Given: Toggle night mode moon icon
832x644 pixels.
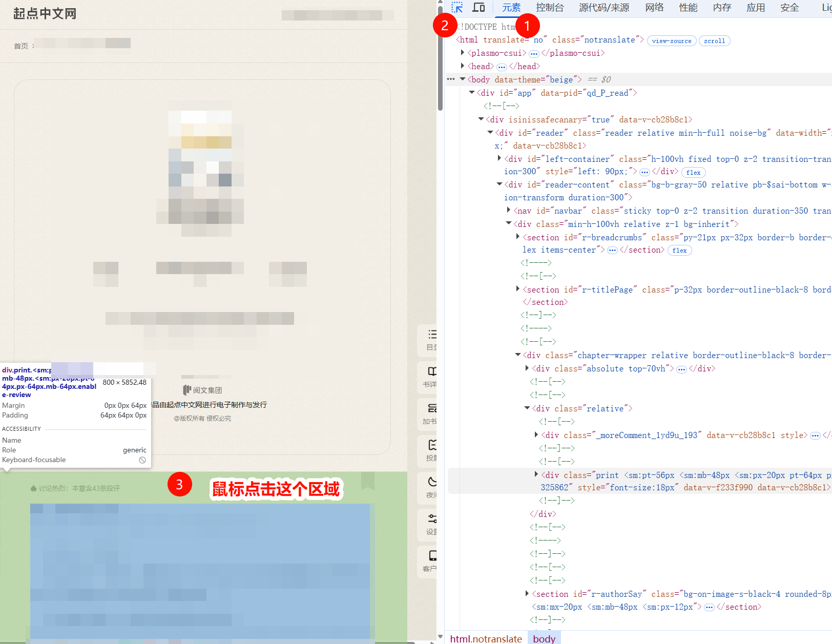Looking at the screenshot, I should pos(432,482).
